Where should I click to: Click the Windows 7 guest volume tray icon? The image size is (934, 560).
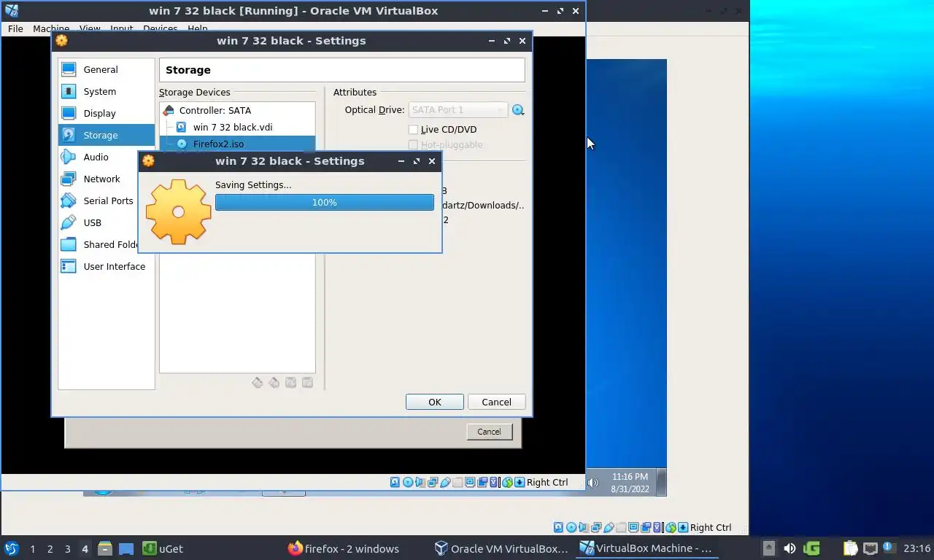click(x=593, y=482)
